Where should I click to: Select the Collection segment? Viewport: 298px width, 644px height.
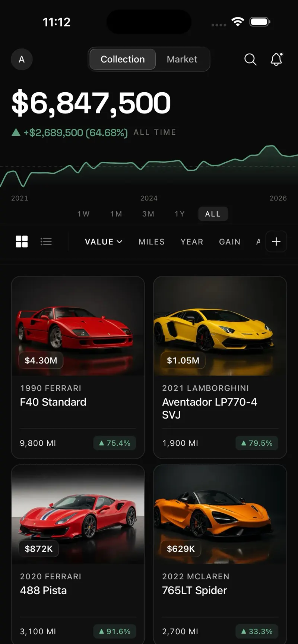click(123, 59)
